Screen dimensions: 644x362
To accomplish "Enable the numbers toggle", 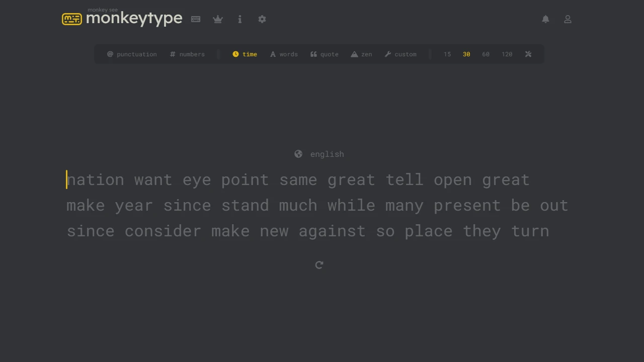I will [187, 54].
